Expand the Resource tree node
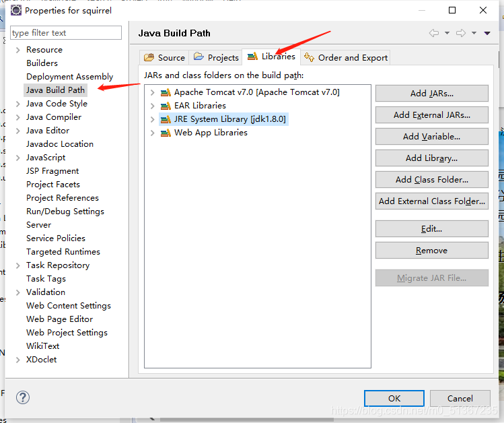504x423 pixels. click(18, 50)
